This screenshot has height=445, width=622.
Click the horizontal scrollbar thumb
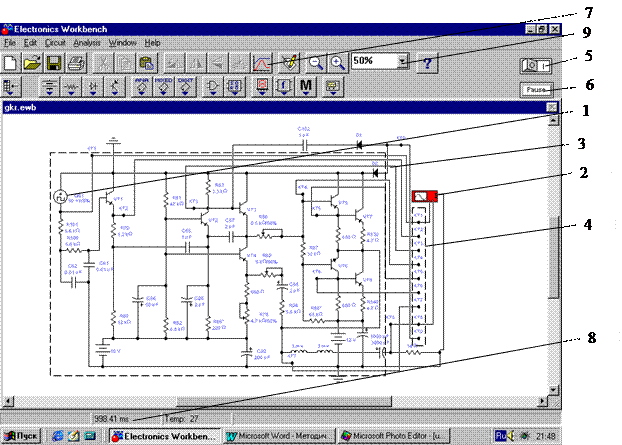[284, 401]
